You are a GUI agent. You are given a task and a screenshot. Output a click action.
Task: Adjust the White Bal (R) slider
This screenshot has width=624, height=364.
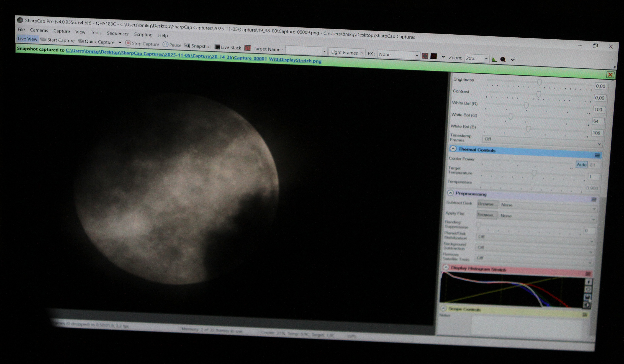click(x=526, y=106)
